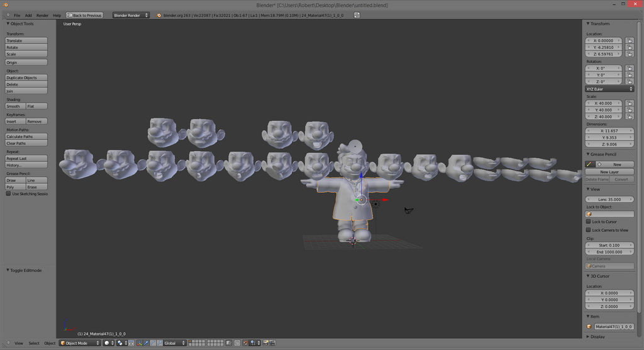Collapse the Object Tools panel
Screen dimensions: 644x350
pos(8,24)
